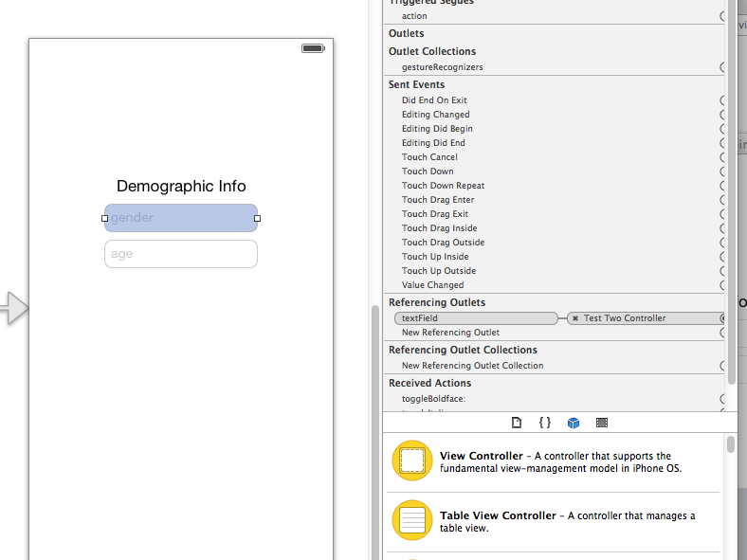
Task: Select the gender text field
Action: point(181,218)
